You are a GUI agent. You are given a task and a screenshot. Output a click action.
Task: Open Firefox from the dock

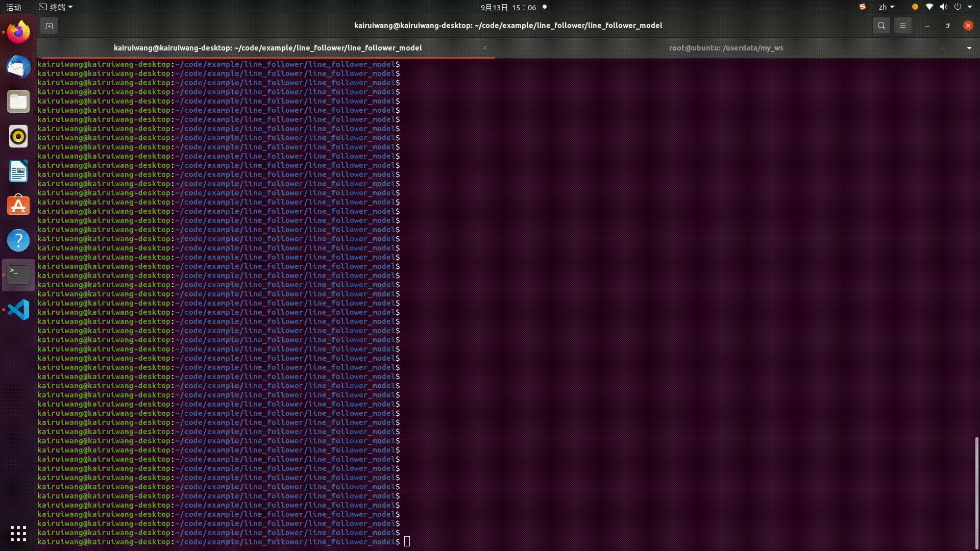pyautogui.click(x=18, y=32)
